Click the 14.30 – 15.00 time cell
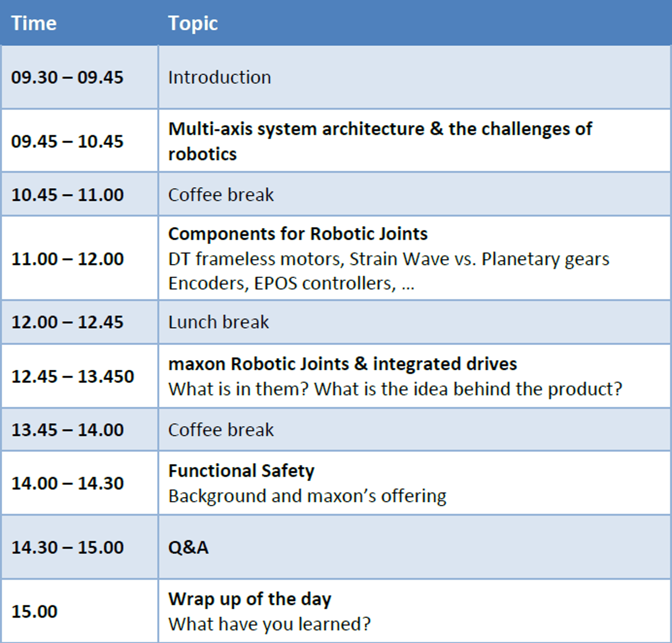The height and width of the screenshot is (643, 672). pyautogui.click(x=67, y=547)
